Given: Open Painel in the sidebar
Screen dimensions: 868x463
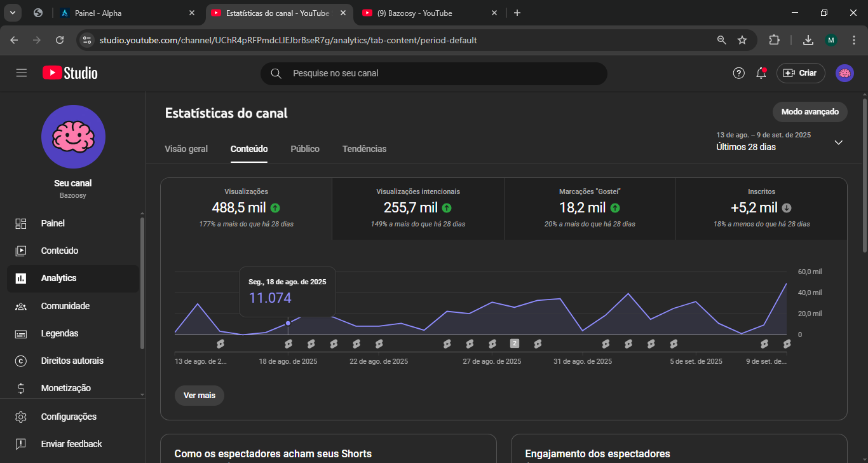Looking at the screenshot, I should coord(53,223).
